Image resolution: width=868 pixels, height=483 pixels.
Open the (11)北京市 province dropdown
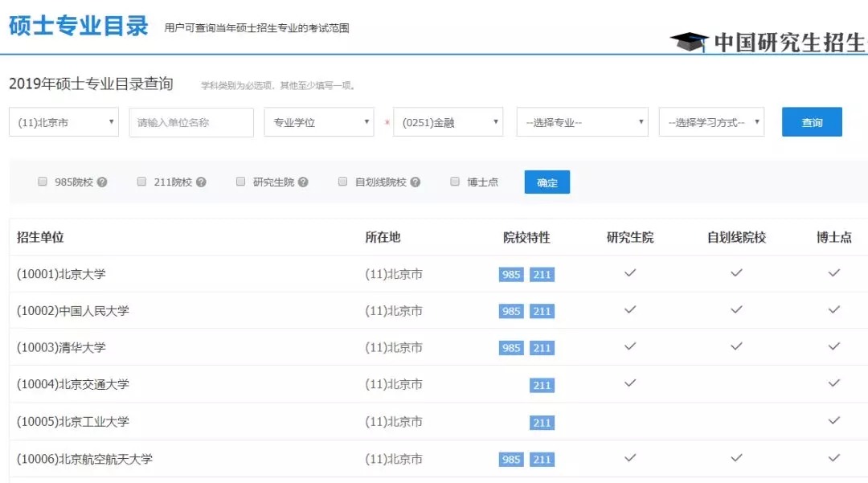63,122
